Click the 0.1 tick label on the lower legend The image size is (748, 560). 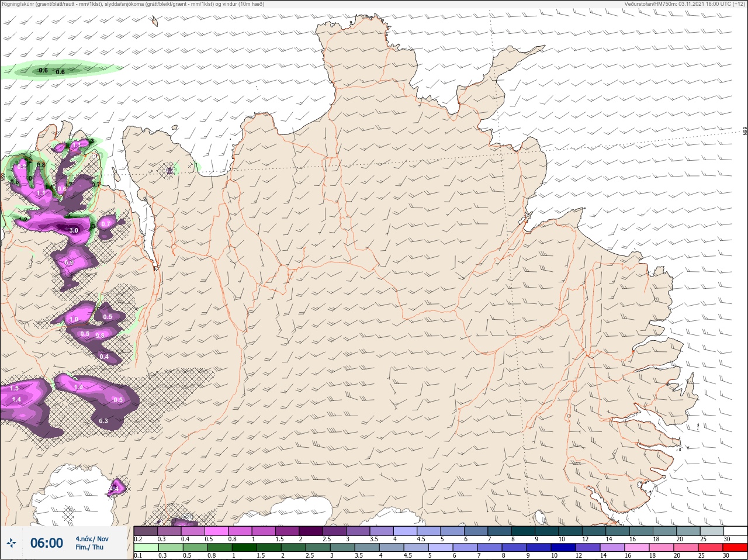138,556
